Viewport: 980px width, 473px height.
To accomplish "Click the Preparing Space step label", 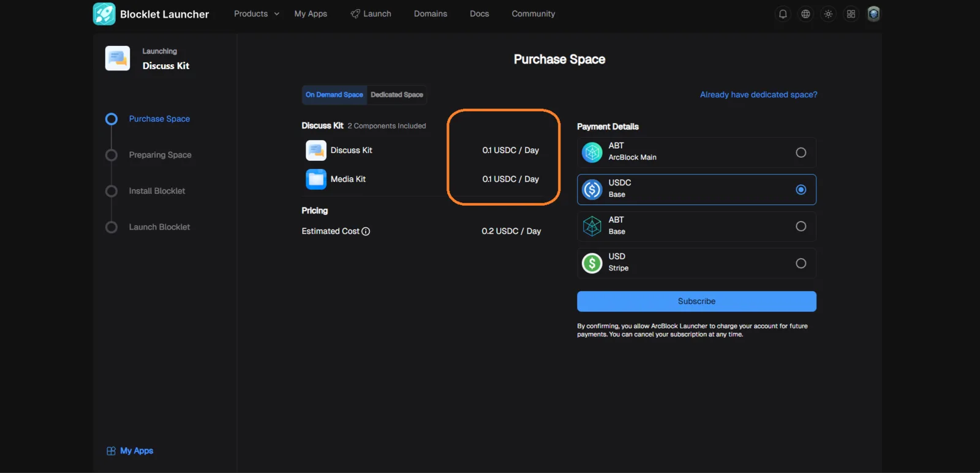I will [x=160, y=155].
